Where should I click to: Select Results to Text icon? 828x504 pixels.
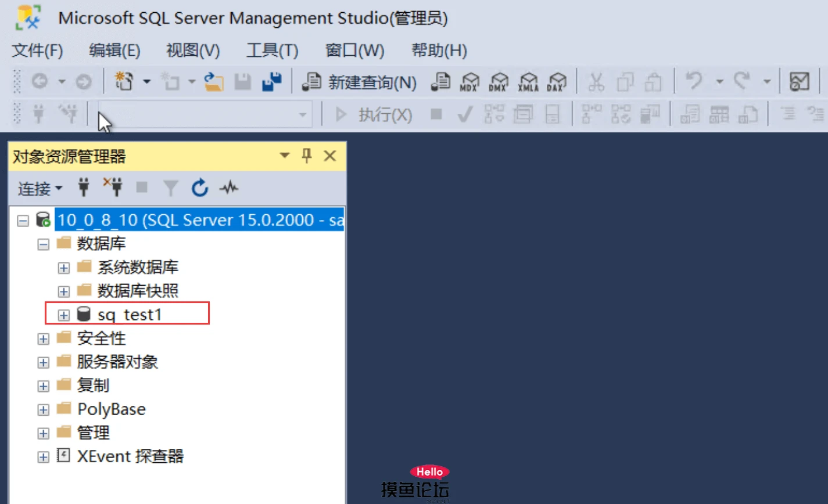click(x=690, y=114)
